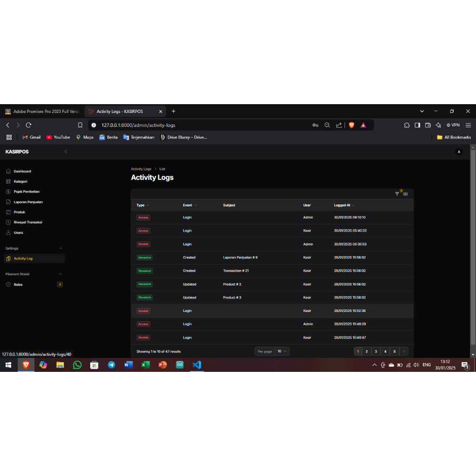
Task: Click the Activity Logs breadcrumb link
Action: tap(141, 169)
